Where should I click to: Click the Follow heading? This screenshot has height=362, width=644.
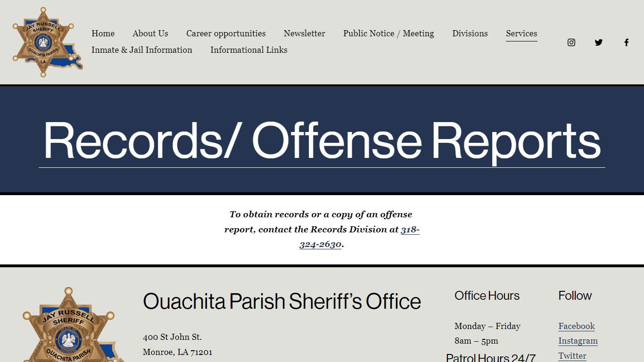coord(575,296)
